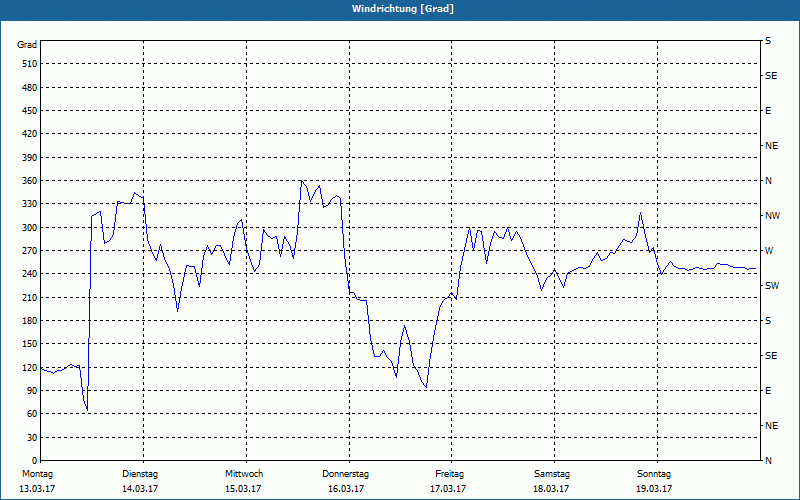Select the "E" compass label at 90-degree gridline
Image resolution: width=800 pixels, height=500 pixels.
pyautogui.click(x=768, y=391)
